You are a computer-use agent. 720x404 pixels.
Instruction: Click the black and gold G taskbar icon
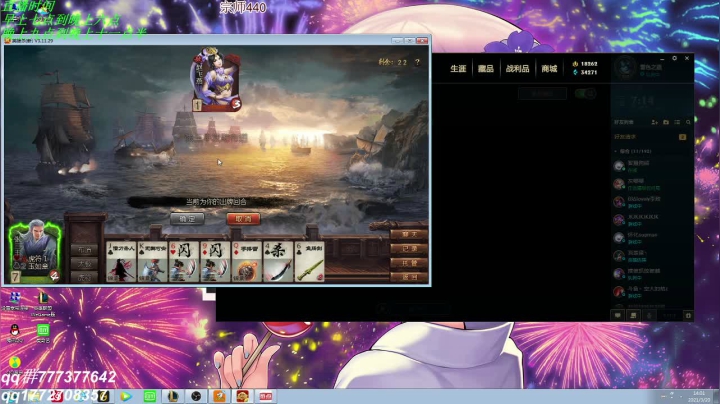click(103, 396)
